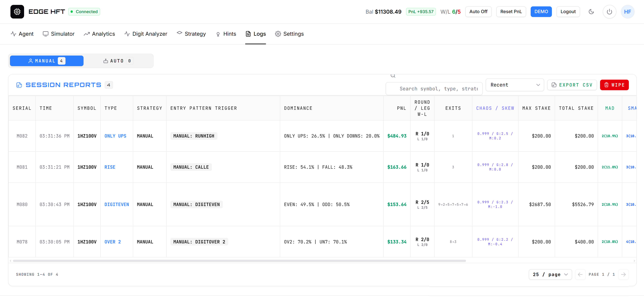
Task: Click the EXPORT CSV button
Action: pos(572,85)
